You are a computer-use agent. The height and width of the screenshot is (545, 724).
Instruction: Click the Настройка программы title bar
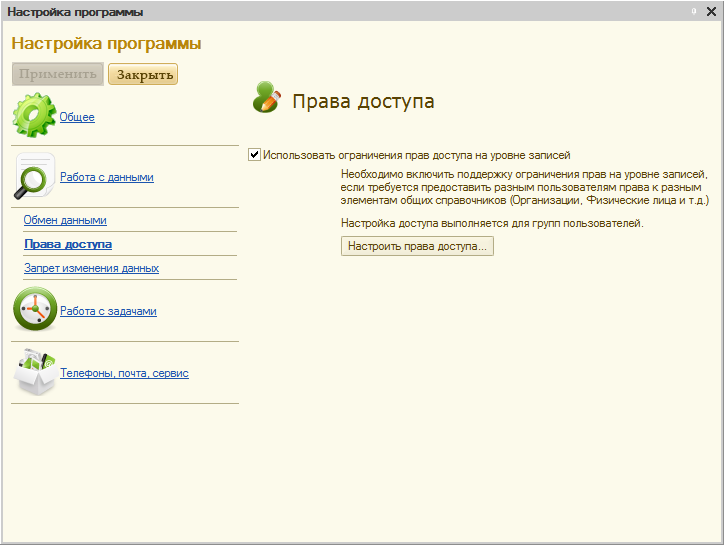tap(300, 12)
